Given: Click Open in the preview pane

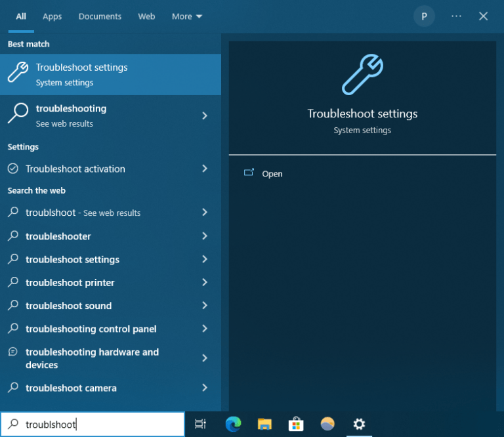Looking at the screenshot, I should [272, 174].
